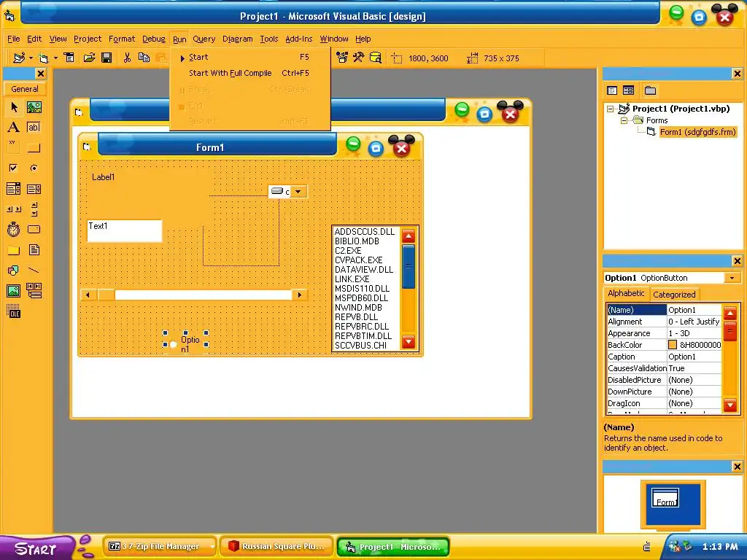Click the Form1 thumbnail in Form Layout
The image size is (747, 560).
pyautogui.click(x=665, y=499)
